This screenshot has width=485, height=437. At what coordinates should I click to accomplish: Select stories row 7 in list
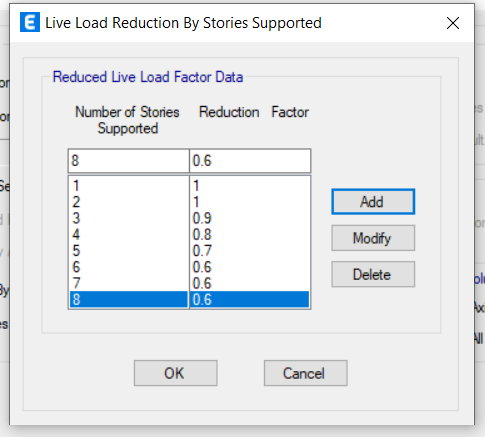pos(129,283)
